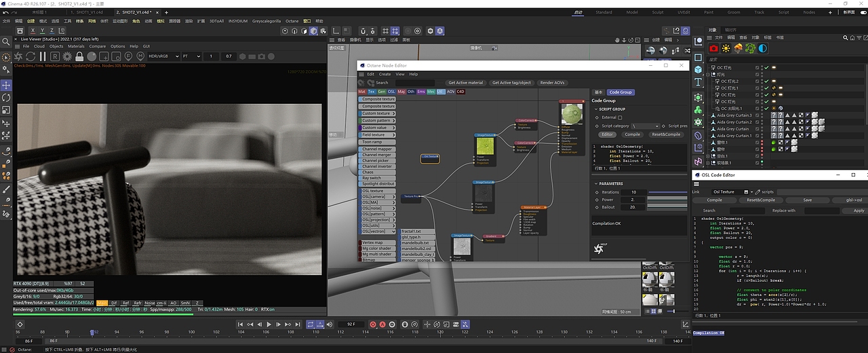Click Reset&Compile in Node Editor

(x=666, y=134)
